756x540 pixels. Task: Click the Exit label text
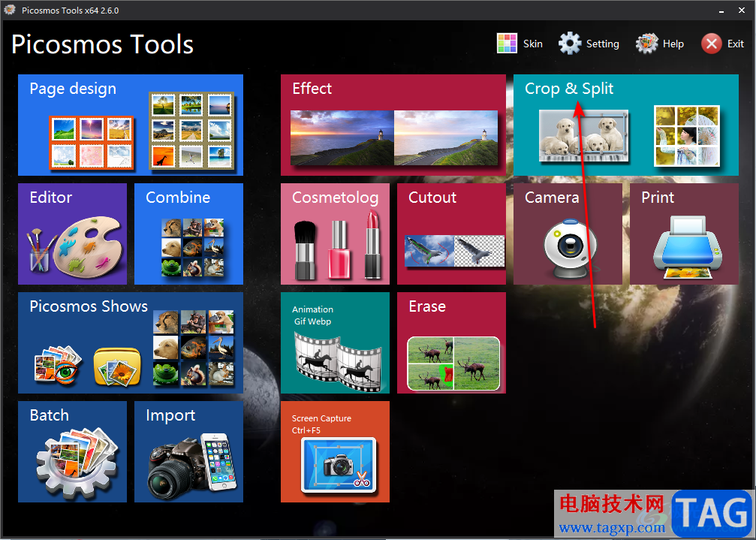[x=736, y=44]
